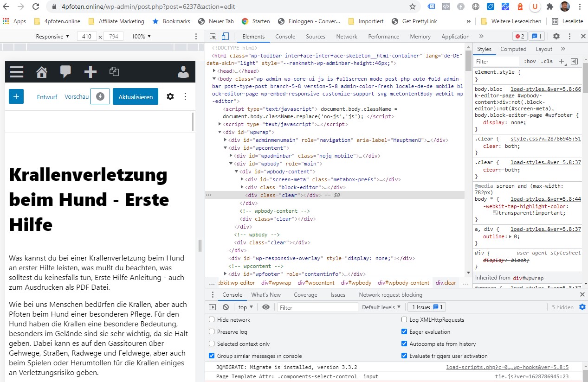Click the red error count badge
Image resolution: width=588 pixels, height=382 pixels.
[x=519, y=37]
